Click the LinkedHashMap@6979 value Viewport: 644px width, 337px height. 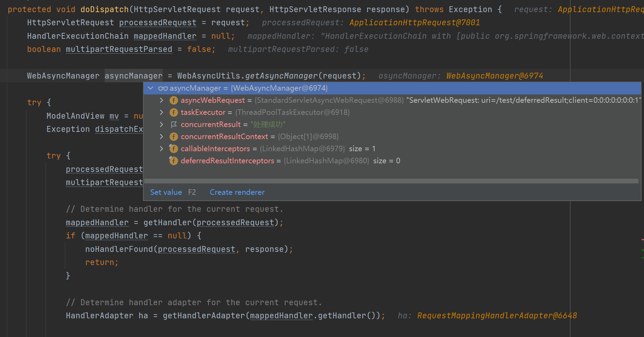point(302,149)
